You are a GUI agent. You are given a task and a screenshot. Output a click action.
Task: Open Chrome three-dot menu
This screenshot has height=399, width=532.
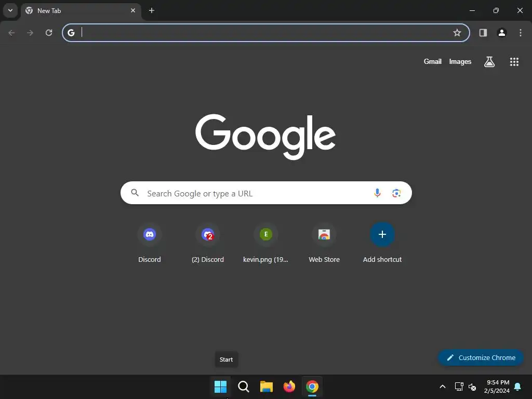(521, 33)
